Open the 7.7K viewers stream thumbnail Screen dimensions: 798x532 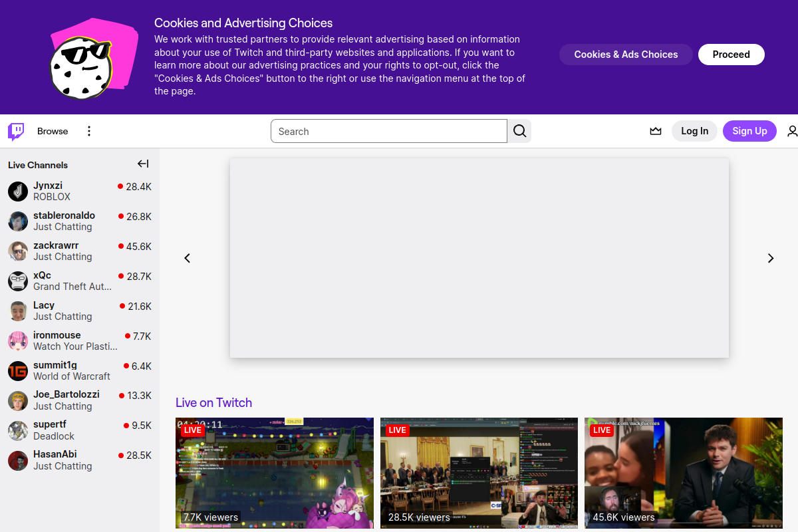point(275,473)
